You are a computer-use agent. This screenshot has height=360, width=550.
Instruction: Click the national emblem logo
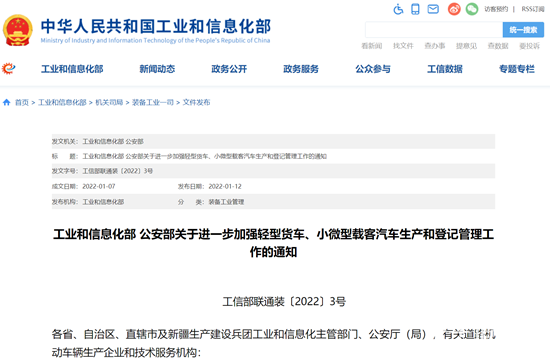click(18, 30)
